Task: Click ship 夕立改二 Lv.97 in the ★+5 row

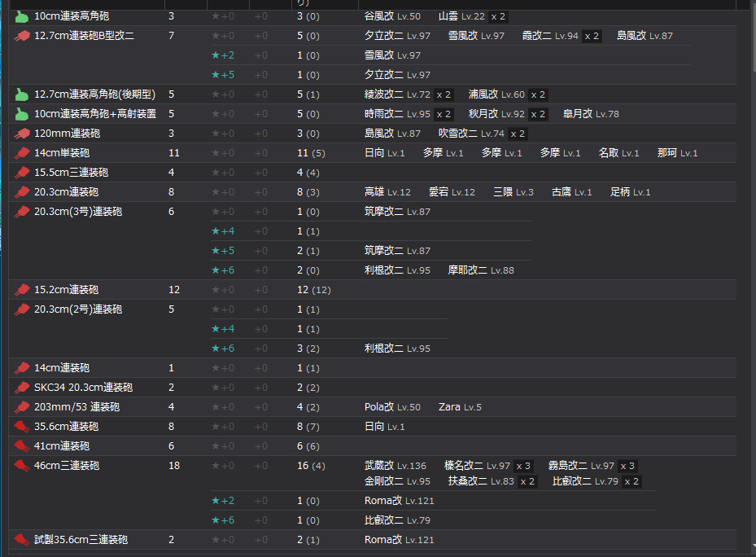Action: tap(397, 75)
